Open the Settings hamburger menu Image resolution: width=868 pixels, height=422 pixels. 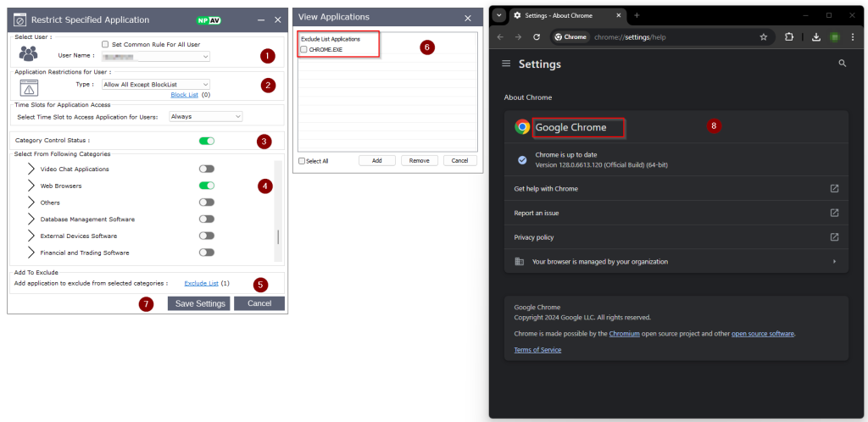(506, 64)
